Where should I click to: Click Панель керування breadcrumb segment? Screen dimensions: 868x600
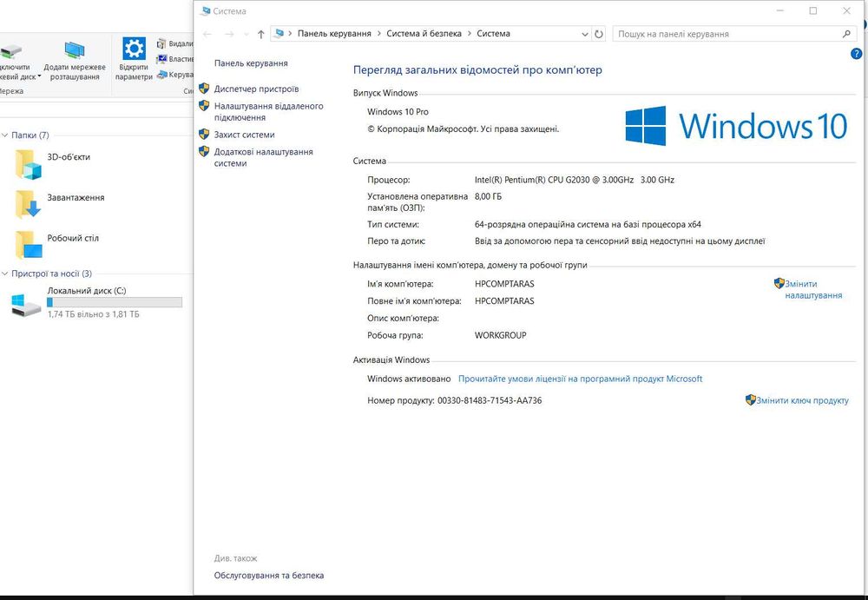pos(334,34)
